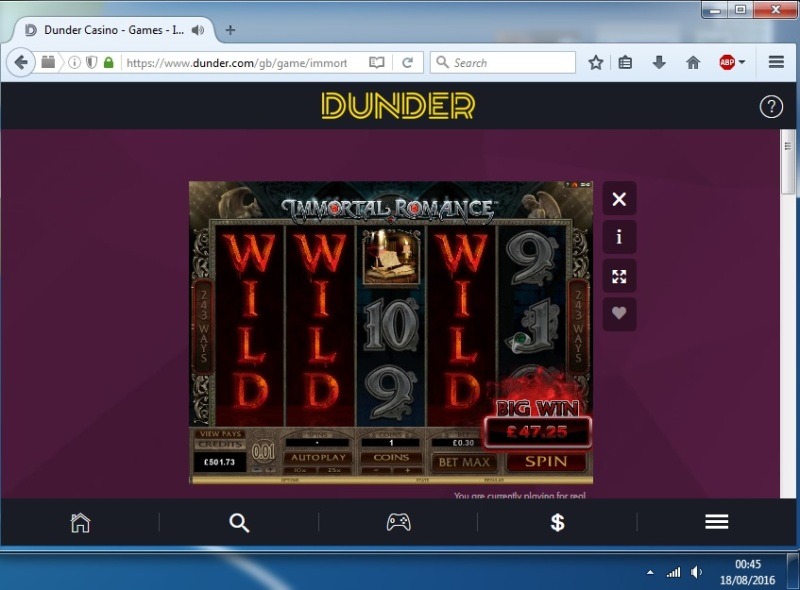
Task: Open game info (i) button
Action: (619, 237)
